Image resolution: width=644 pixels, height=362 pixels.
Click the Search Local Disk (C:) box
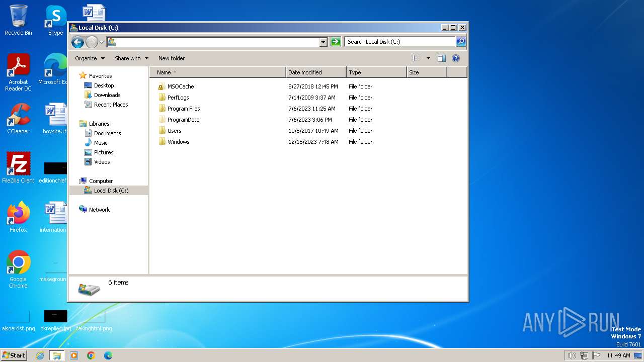pyautogui.click(x=400, y=42)
